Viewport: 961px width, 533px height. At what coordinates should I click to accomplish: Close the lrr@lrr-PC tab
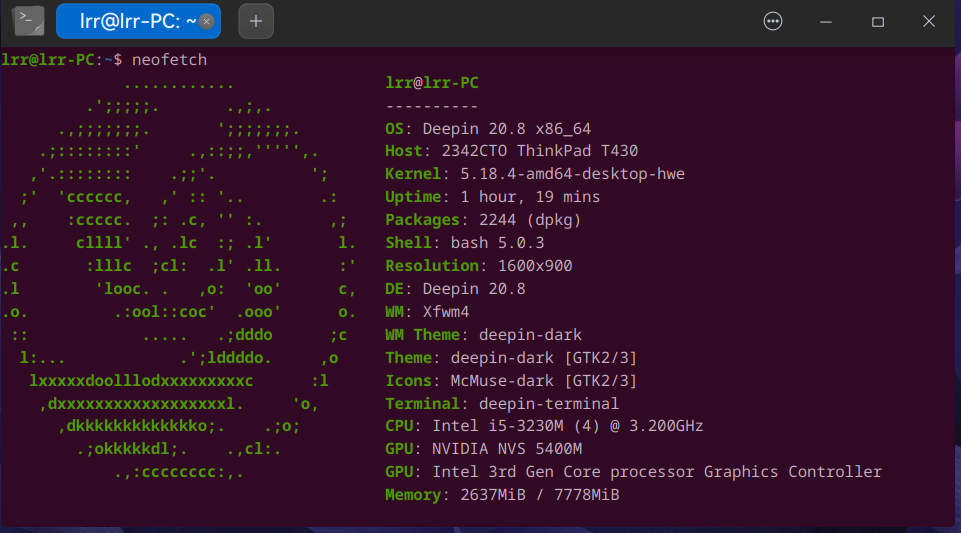pyautogui.click(x=207, y=21)
